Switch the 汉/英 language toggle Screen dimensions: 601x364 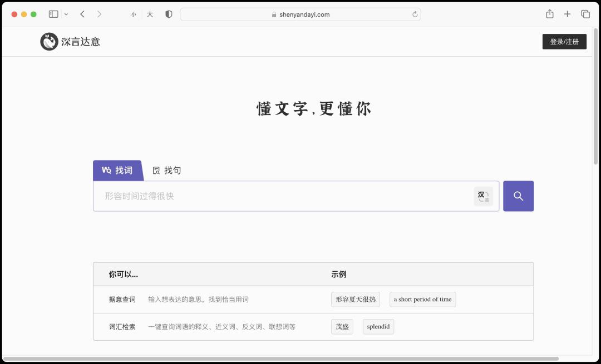(x=482, y=196)
